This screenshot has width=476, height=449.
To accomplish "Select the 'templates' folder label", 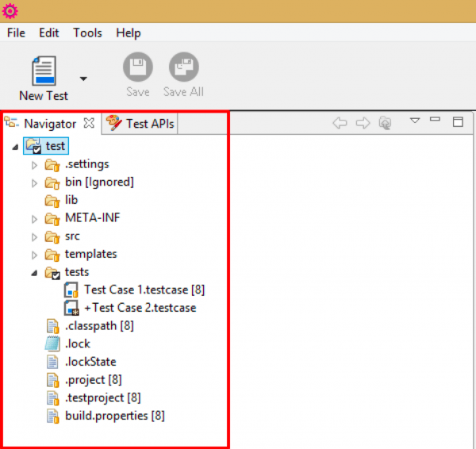I will click(90, 254).
